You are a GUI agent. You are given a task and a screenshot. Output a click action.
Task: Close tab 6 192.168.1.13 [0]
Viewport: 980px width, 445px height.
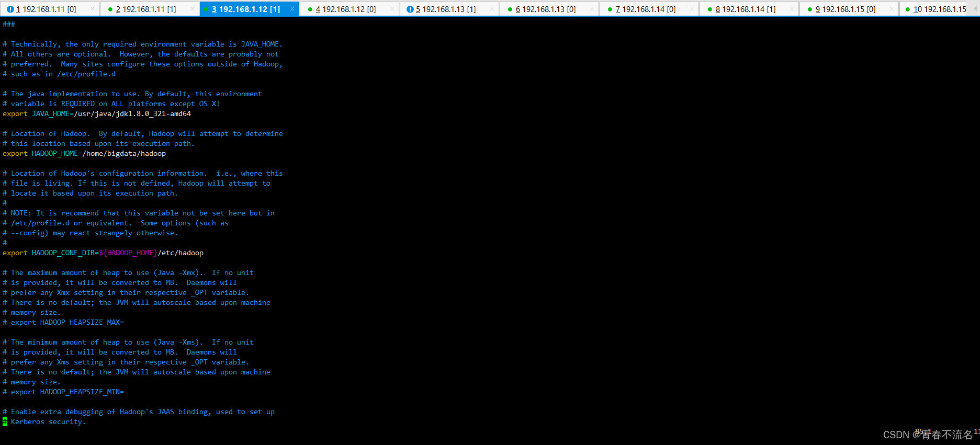[x=592, y=9]
